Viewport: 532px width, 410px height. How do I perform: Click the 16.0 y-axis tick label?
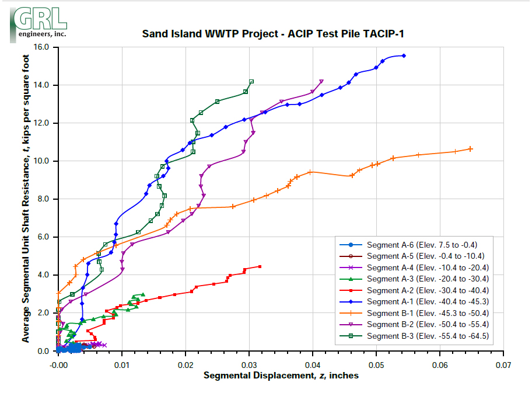point(41,47)
